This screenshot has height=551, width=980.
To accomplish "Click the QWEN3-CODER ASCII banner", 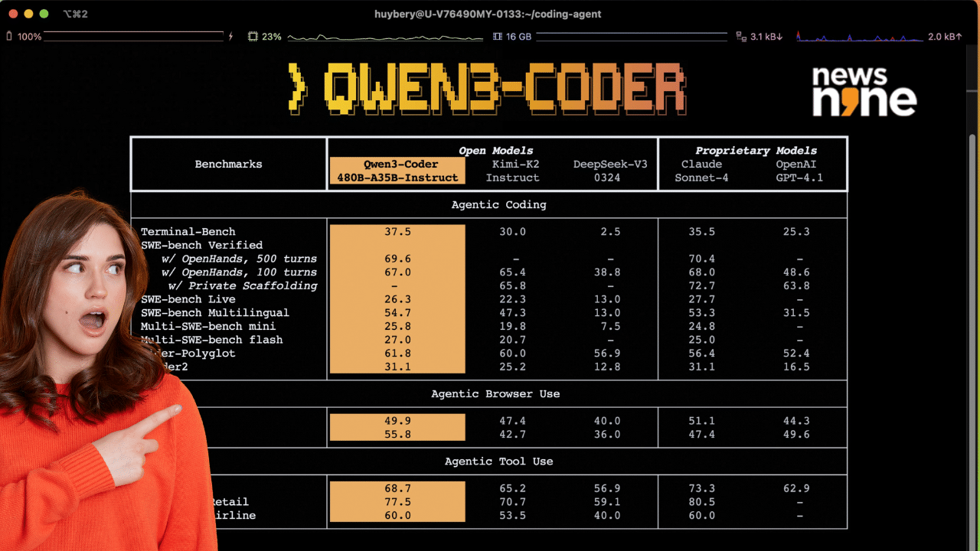I will click(488, 89).
